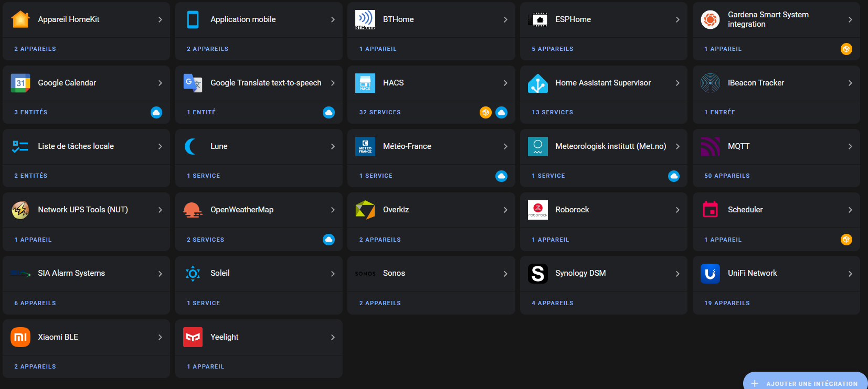868x389 pixels.
Task: Click the orange custom badge on HACS card
Action: (486, 112)
